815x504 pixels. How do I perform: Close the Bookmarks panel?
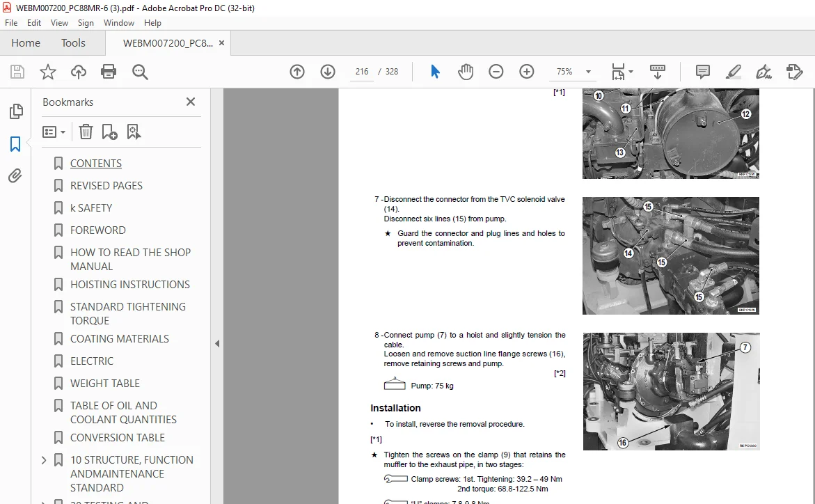191,102
